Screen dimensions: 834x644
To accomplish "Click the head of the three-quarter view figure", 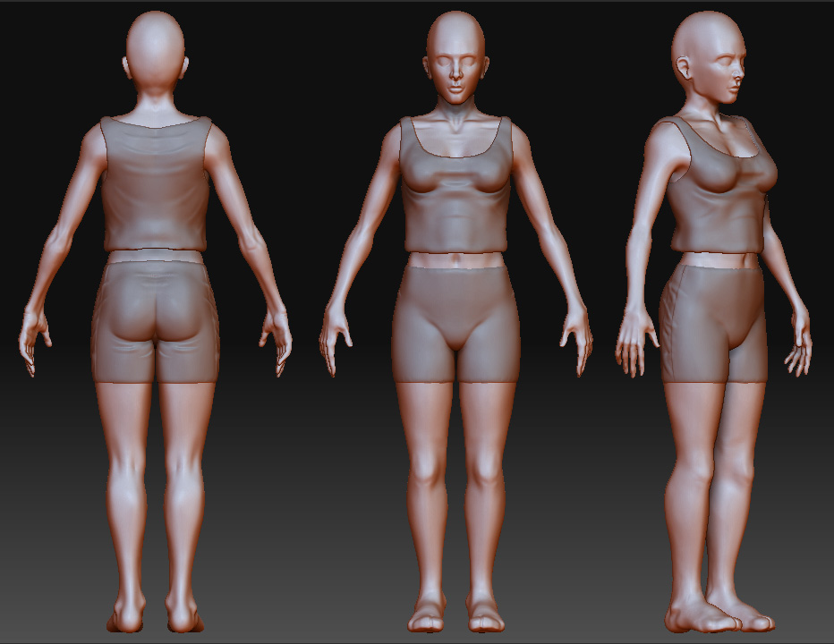I will pyautogui.click(x=709, y=57).
